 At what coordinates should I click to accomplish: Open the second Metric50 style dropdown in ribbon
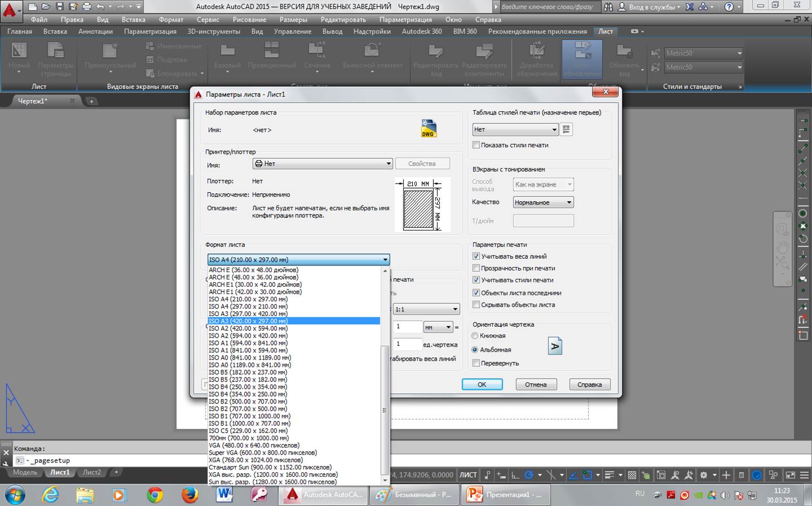[704, 67]
